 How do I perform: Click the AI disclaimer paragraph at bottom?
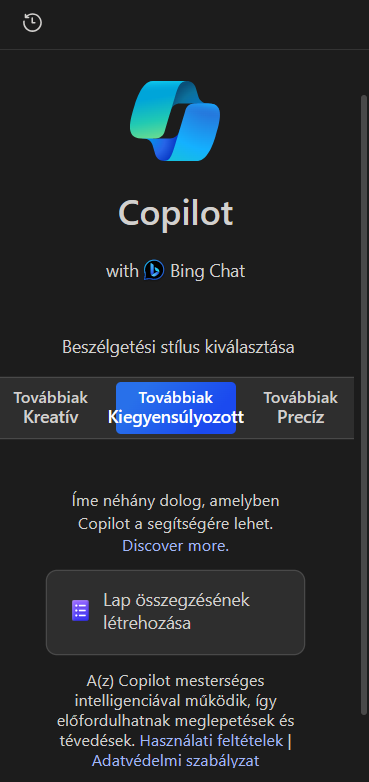pyautogui.click(x=176, y=721)
